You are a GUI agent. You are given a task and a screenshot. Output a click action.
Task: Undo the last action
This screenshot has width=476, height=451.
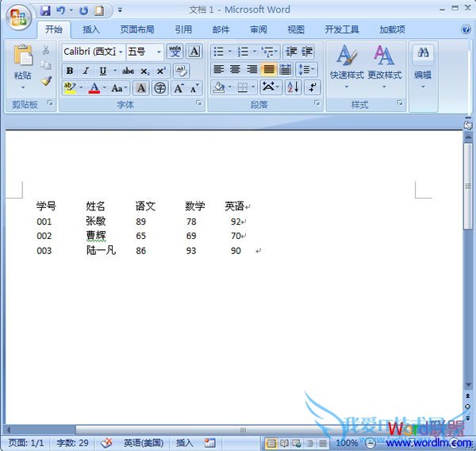coord(61,11)
